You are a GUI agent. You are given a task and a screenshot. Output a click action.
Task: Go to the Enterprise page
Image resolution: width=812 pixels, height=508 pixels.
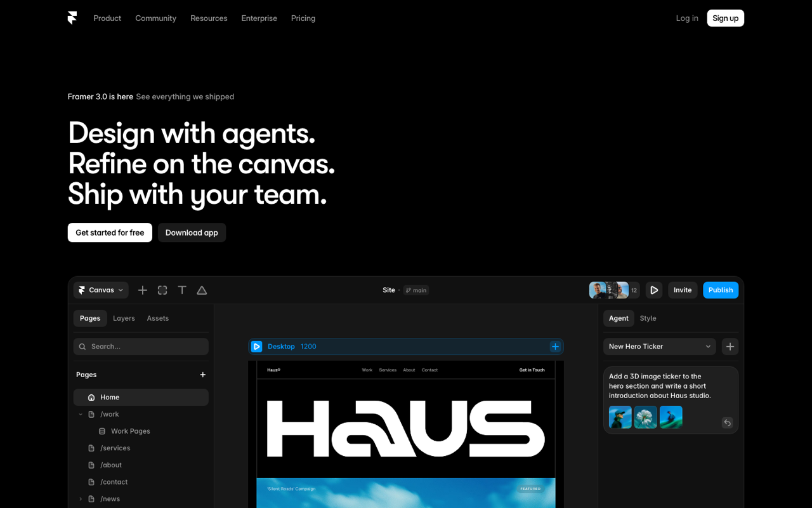259,18
